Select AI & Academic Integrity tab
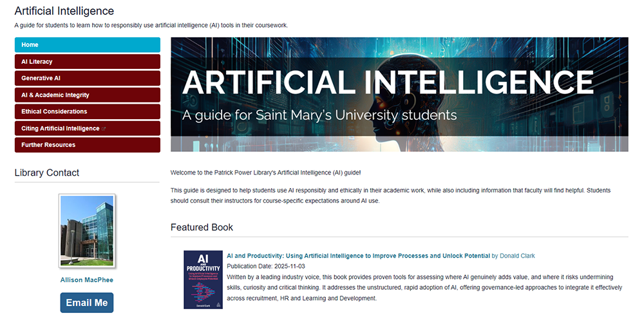Viewport: 644px width, 322px height. (88, 95)
